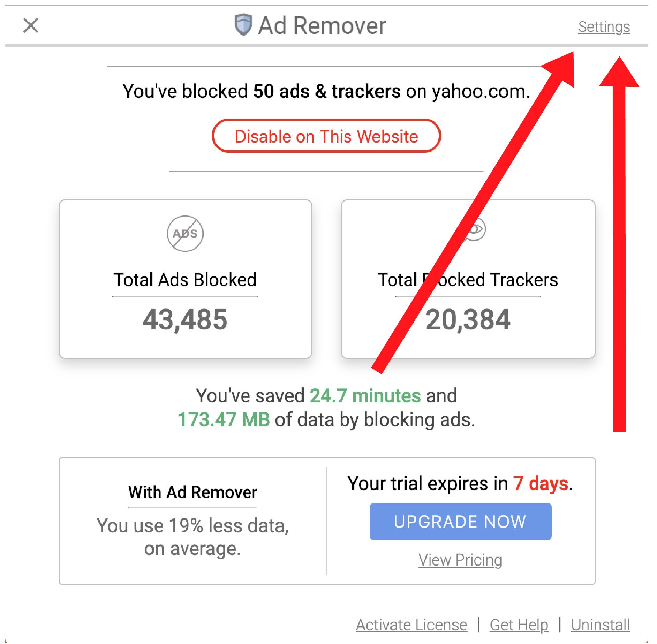Click the Uninstall link
The image size is (657, 644).
click(x=601, y=624)
